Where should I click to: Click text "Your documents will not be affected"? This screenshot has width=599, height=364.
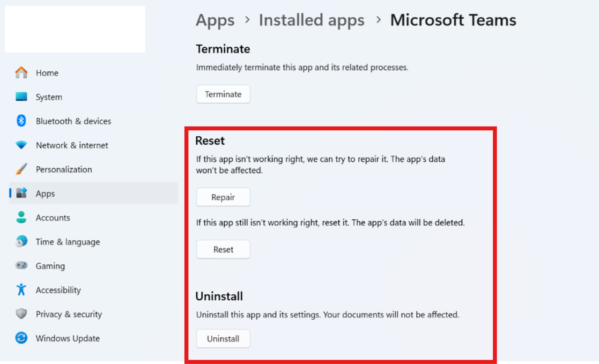(x=391, y=315)
